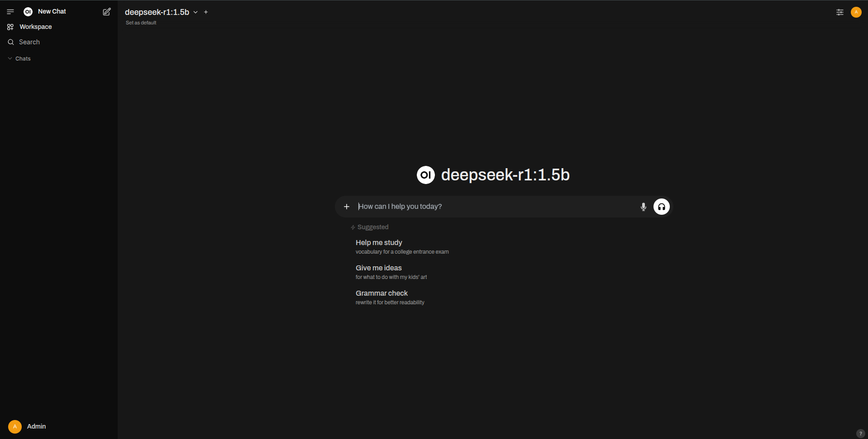This screenshot has width=868, height=439.
Task: Start a call using the headphones button
Action: (x=661, y=207)
